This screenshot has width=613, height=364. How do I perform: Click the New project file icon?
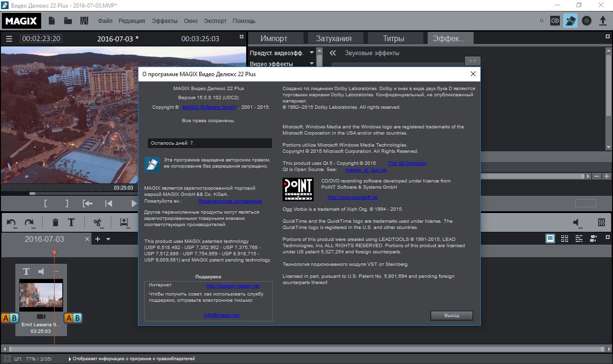pos(52,21)
